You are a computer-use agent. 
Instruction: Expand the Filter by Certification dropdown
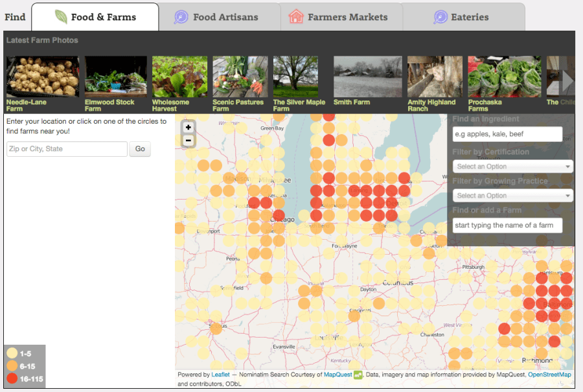(x=513, y=167)
